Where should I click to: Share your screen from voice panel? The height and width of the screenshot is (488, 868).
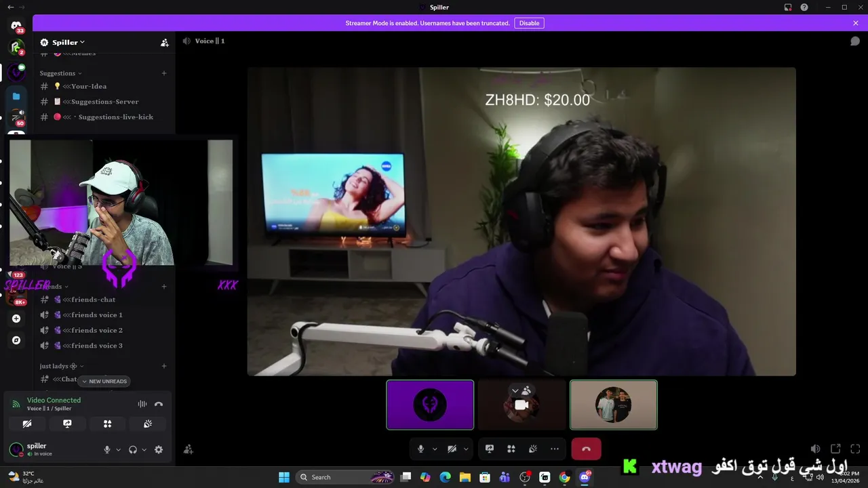[67, 424]
